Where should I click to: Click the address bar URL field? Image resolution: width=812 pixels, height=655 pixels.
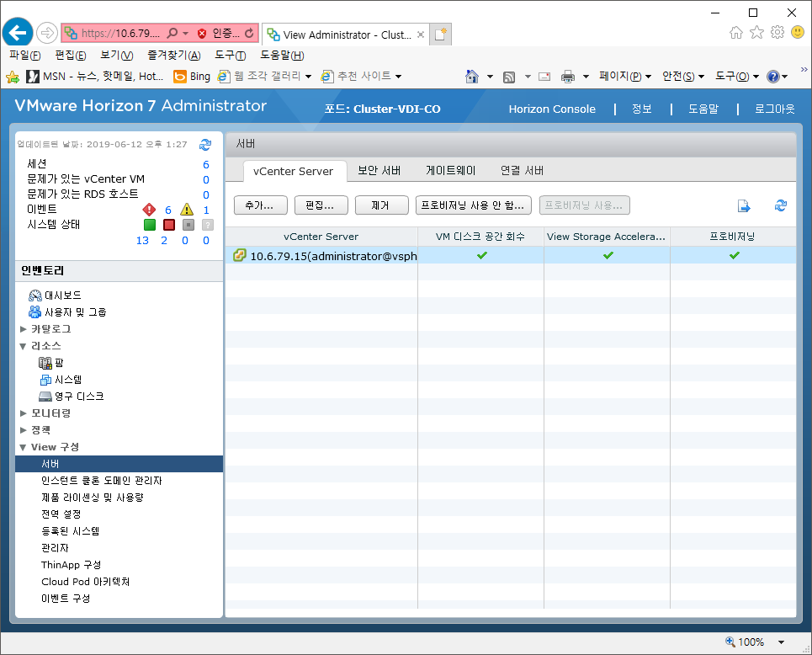tap(120, 34)
